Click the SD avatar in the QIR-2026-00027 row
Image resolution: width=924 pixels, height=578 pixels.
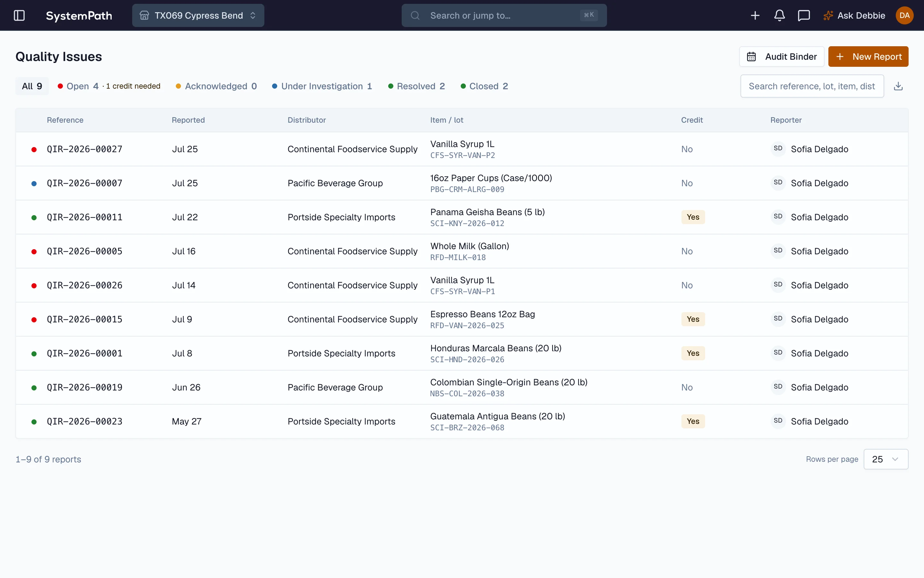click(x=778, y=148)
